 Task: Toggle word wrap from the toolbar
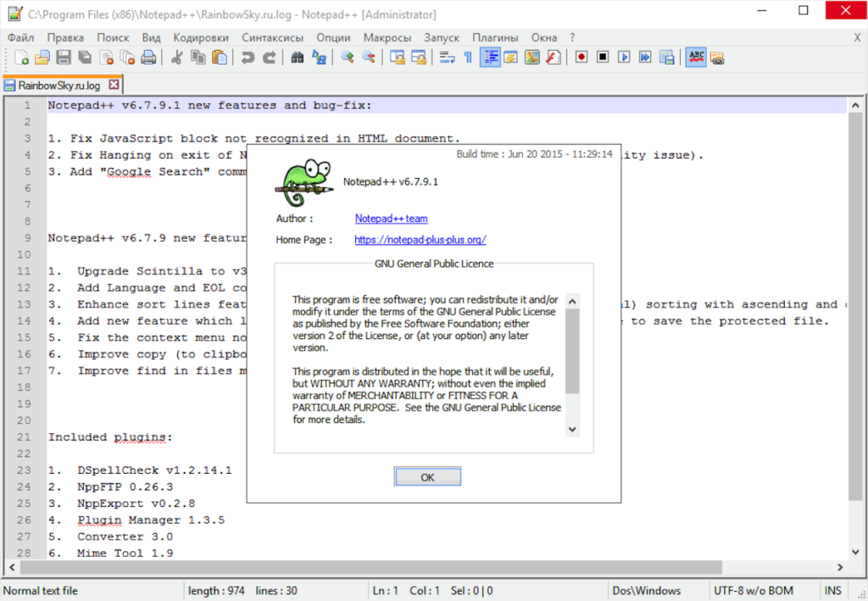click(448, 58)
